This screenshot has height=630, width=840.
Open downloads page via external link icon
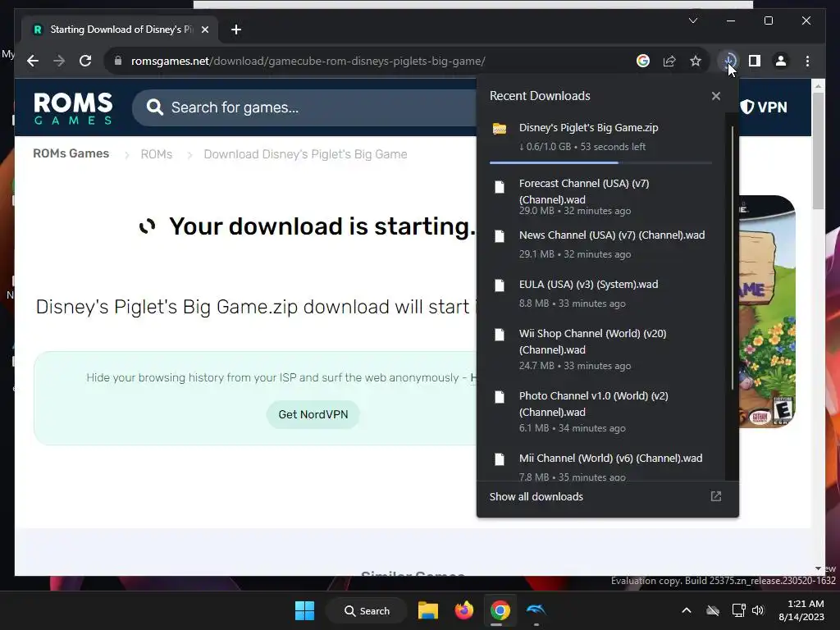tap(715, 496)
